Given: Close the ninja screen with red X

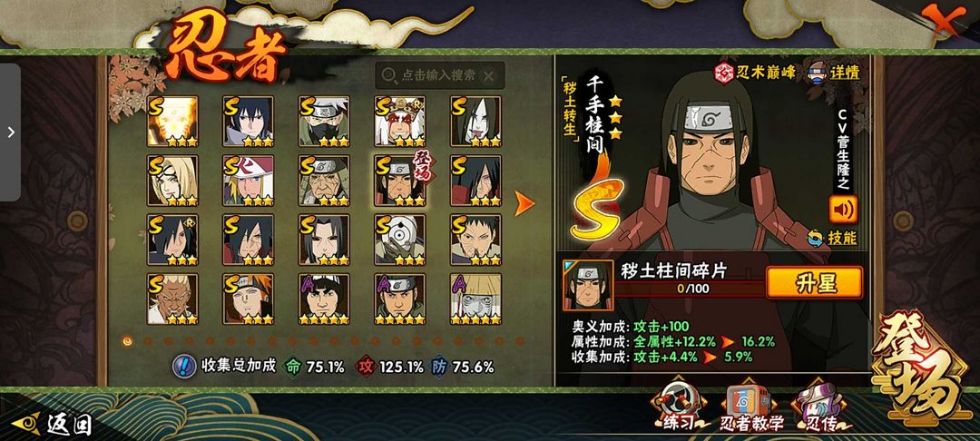Looking at the screenshot, I should pos(942,19).
